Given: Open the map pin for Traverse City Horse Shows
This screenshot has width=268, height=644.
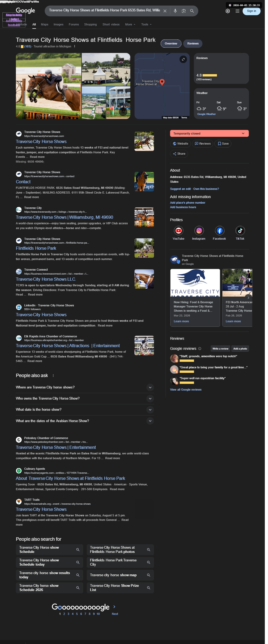Looking at the screenshot, I should tap(162, 82).
